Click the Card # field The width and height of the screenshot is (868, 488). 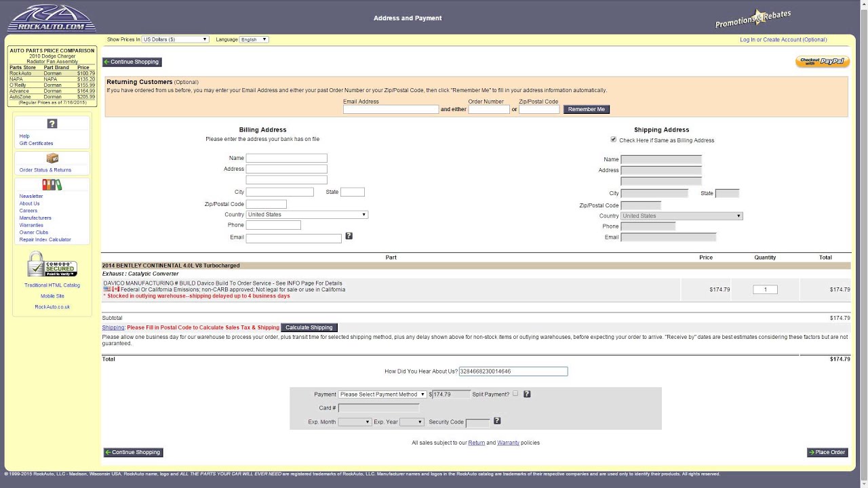pyautogui.click(x=378, y=408)
